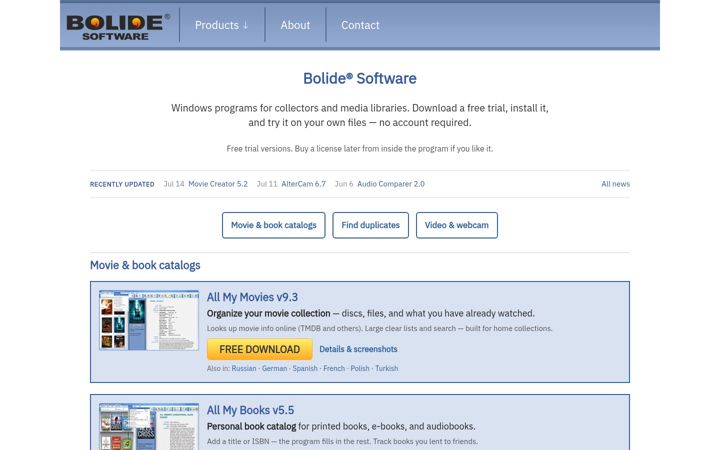Jump to Find duplicates category
This screenshot has height=450, width=720.
(371, 225)
